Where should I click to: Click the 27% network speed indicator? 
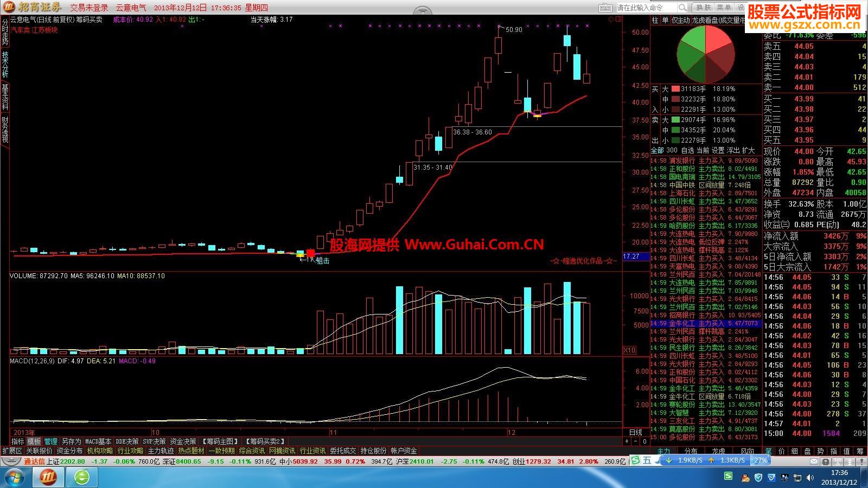point(761,460)
